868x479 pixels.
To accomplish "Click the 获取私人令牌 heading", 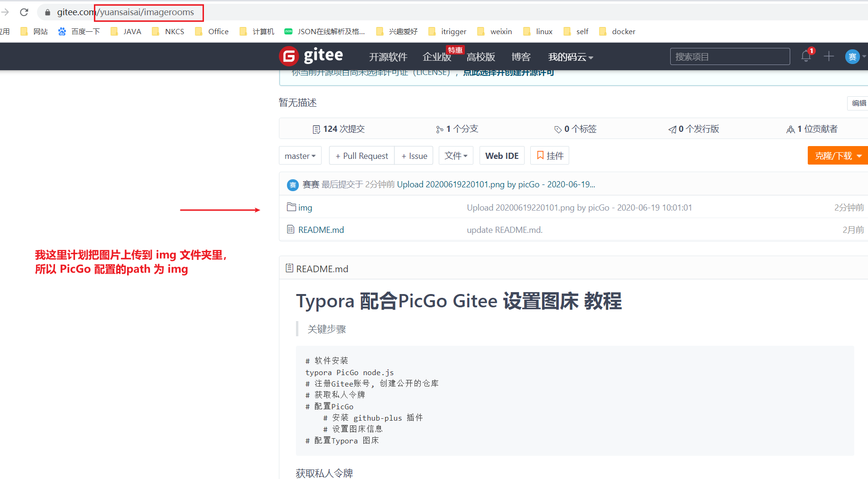I will tap(324, 473).
